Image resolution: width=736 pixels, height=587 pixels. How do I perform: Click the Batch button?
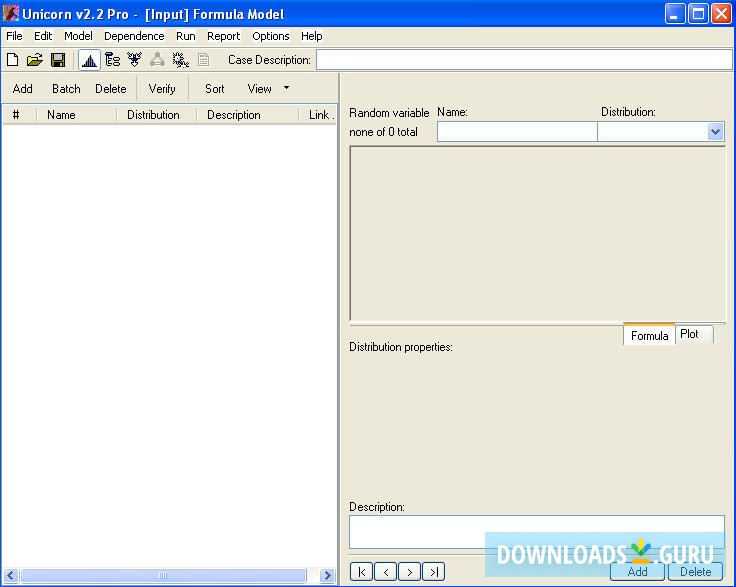coord(66,89)
